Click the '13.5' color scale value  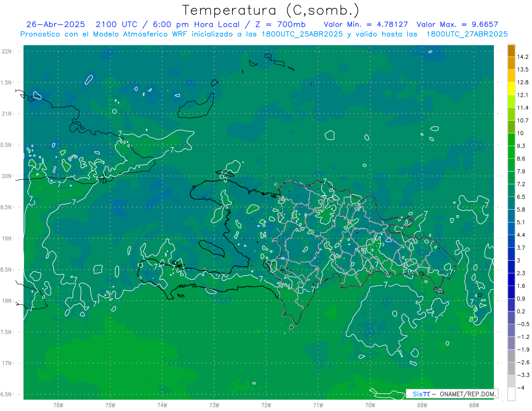click(522, 70)
